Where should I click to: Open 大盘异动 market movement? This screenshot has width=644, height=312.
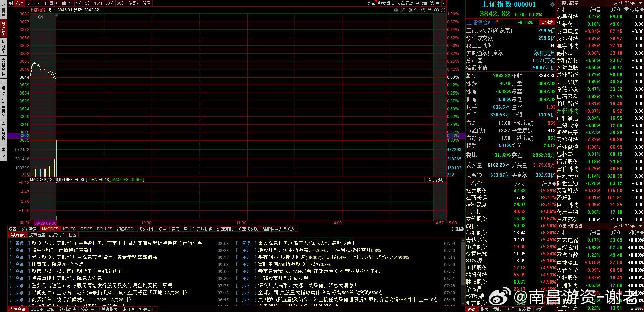coord(405,3)
